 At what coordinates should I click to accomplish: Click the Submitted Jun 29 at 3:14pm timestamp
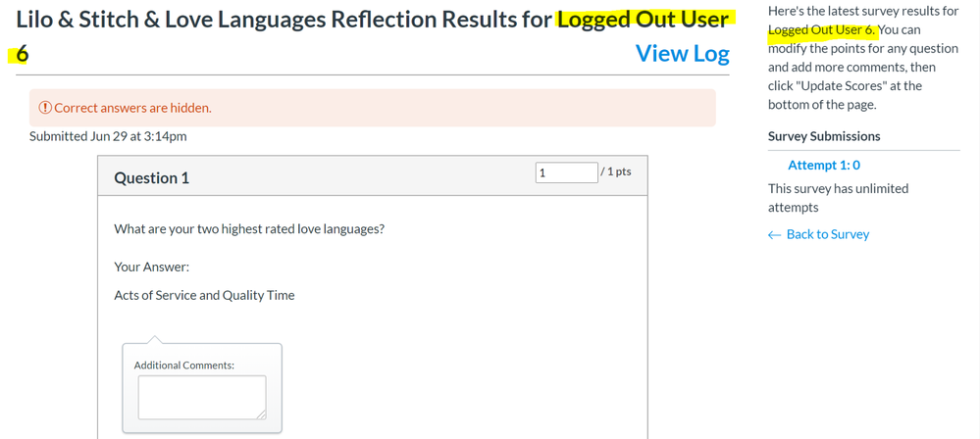click(x=108, y=136)
